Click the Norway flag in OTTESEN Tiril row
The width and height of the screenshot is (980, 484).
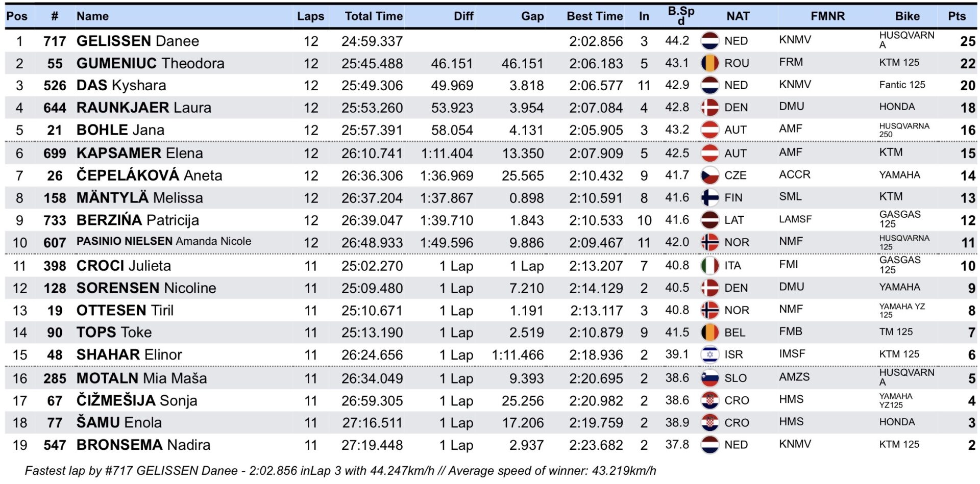(709, 310)
